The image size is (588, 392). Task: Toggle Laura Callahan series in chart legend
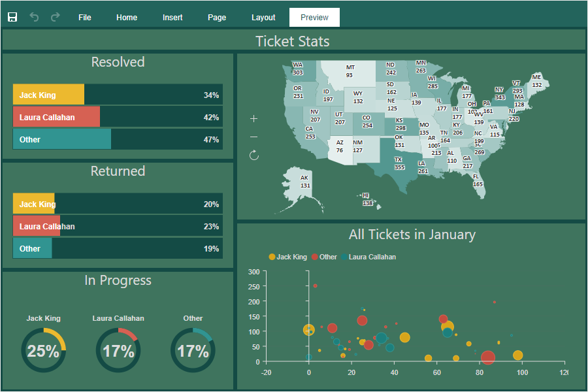[x=368, y=257]
